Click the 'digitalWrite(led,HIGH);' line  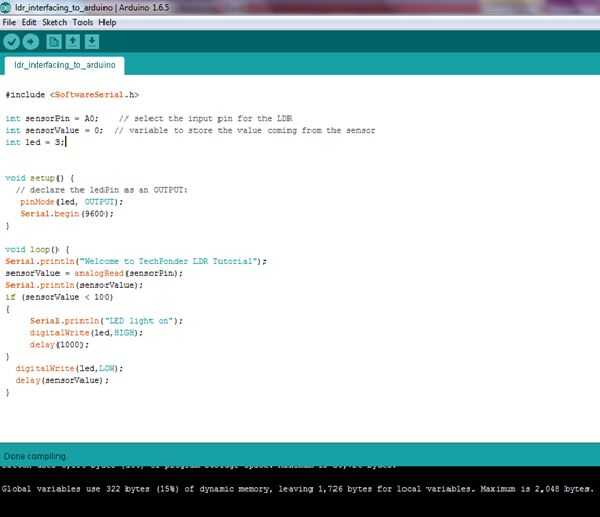tap(86, 333)
